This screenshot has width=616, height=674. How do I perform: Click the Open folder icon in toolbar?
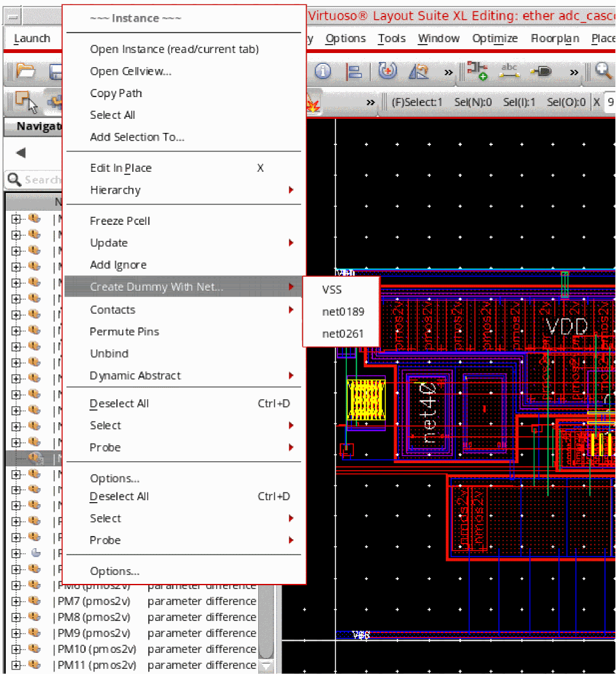[26, 71]
